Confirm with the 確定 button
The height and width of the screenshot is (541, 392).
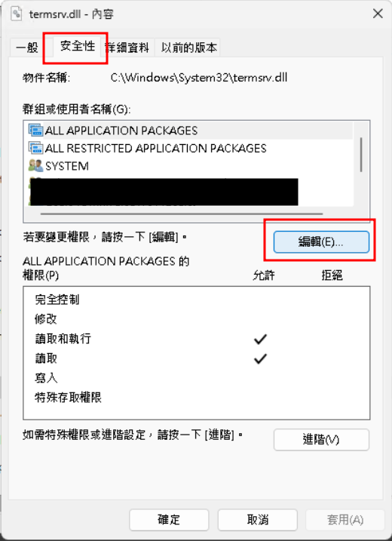point(169,520)
